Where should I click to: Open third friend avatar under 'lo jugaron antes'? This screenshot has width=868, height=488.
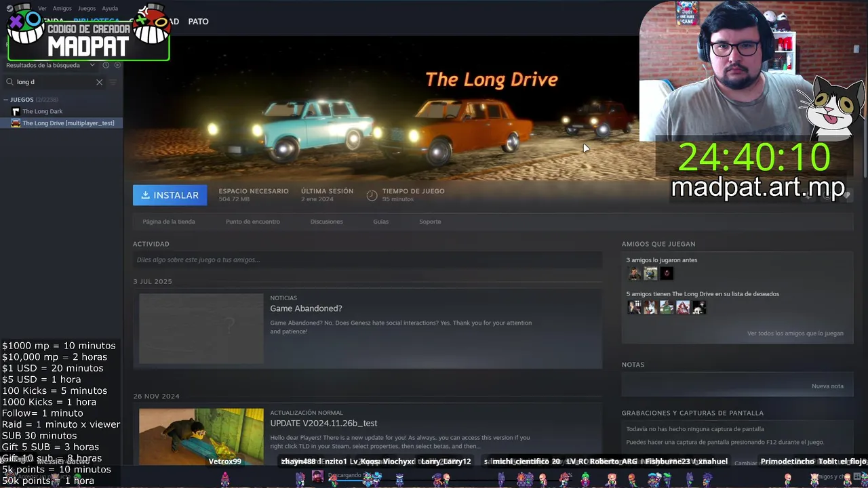pyautogui.click(x=667, y=273)
